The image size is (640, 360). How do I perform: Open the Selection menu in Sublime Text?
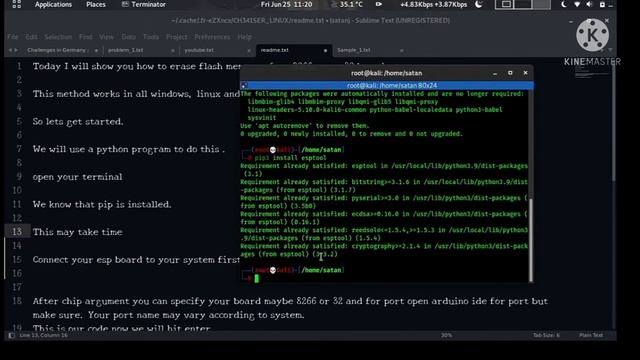pos(58,37)
